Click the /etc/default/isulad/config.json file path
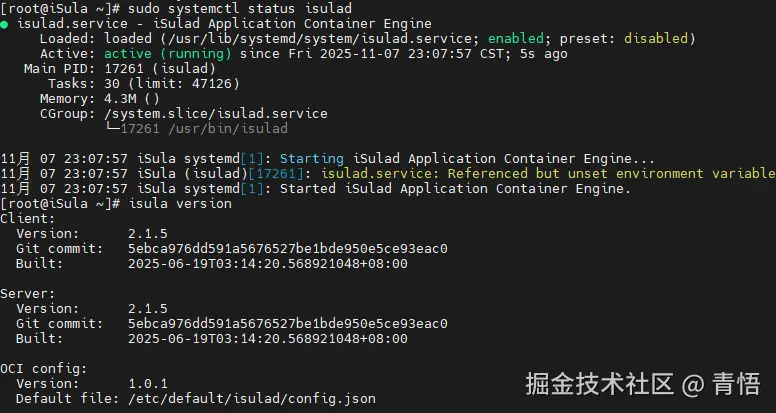776x413 pixels. pos(252,399)
